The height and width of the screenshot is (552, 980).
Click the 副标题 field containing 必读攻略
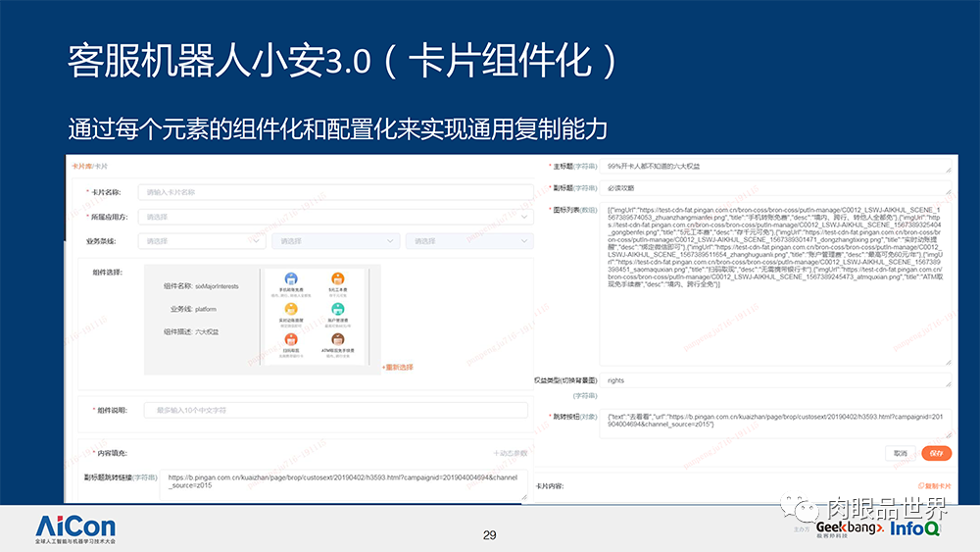(775, 187)
